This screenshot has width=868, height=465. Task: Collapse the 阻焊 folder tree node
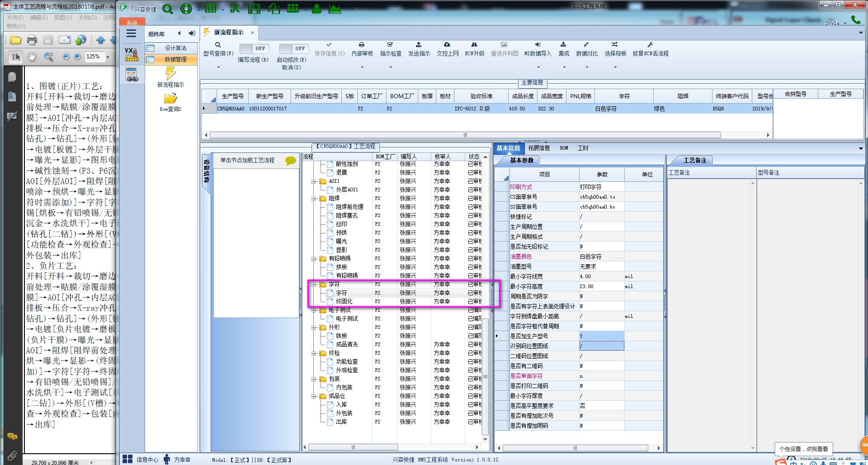[314, 199]
